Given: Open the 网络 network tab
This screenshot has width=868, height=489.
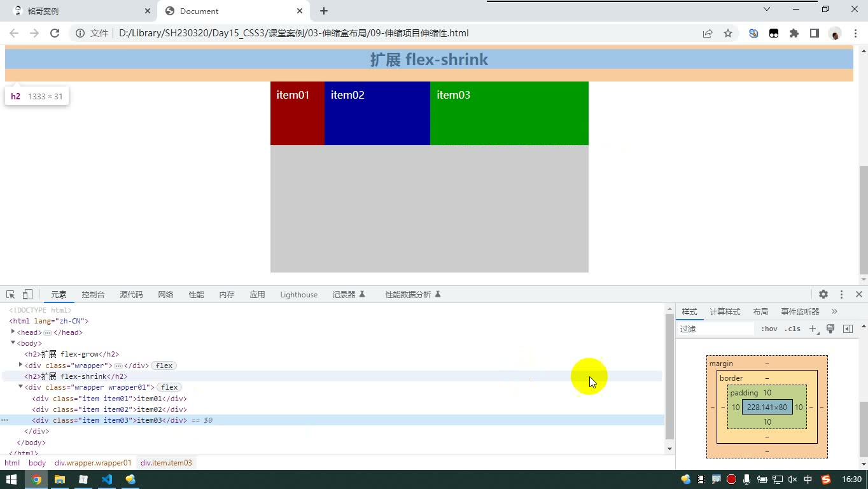Looking at the screenshot, I should (x=165, y=295).
